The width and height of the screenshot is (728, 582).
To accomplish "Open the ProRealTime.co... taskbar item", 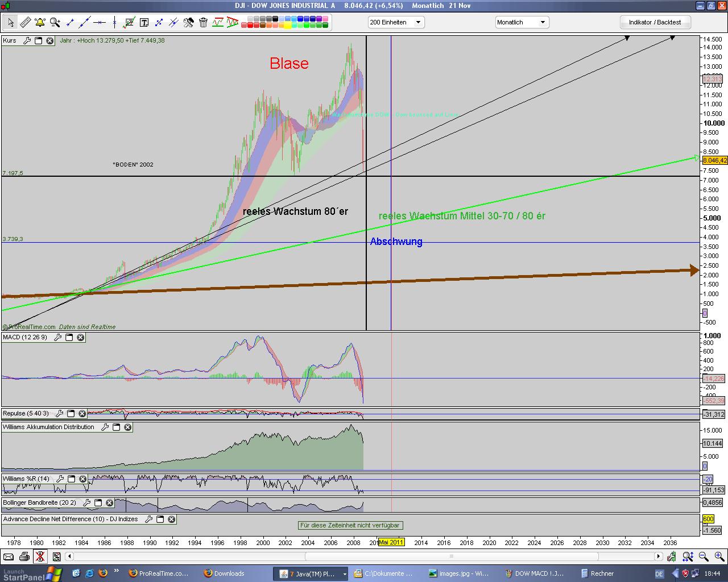I will coord(159,573).
